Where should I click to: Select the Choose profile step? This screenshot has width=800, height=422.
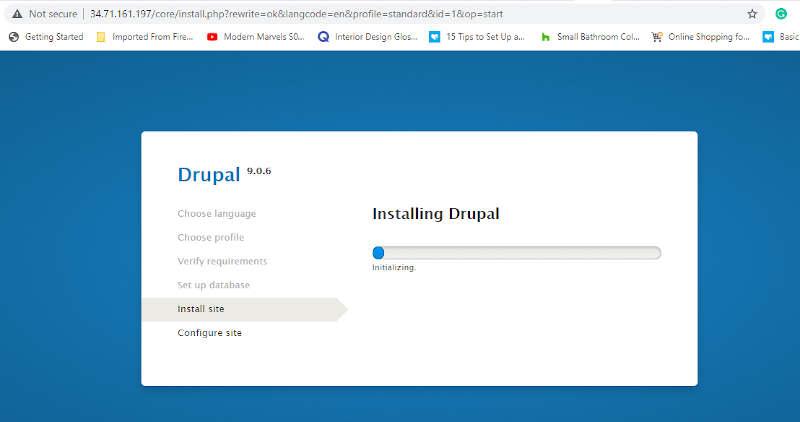tap(211, 238)
